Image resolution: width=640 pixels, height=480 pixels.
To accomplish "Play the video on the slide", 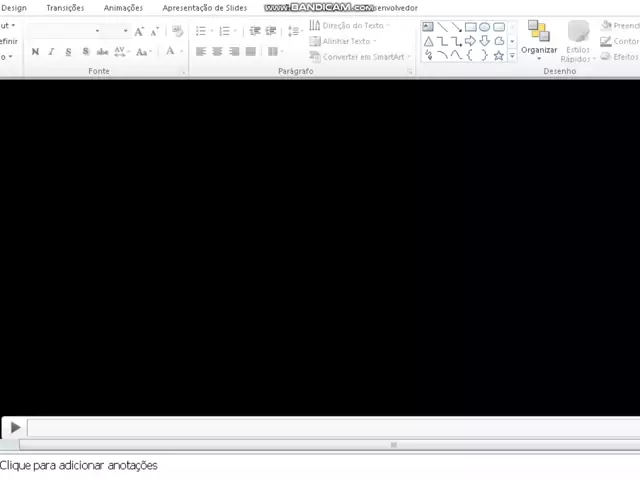I will coord(16,427).
